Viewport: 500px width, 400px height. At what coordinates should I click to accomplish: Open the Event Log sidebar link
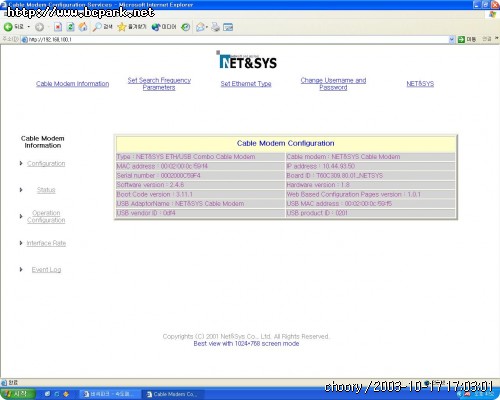click(46, 270)
